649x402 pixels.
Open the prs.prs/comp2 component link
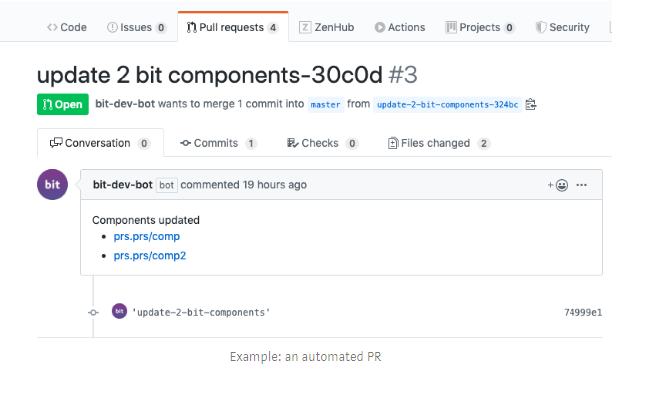150,255
